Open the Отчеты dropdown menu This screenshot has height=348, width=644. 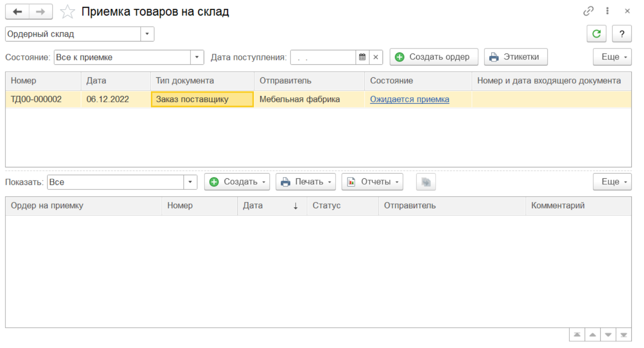[x=372, y=182]
